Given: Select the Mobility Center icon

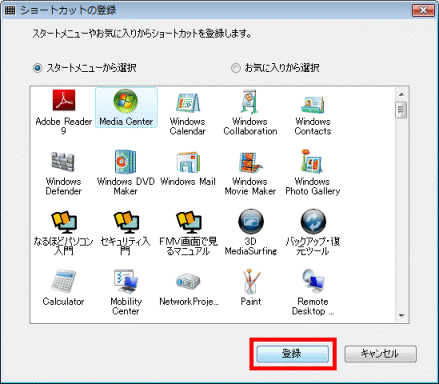Looking at the screenshot, I should [x=126, y=281].
